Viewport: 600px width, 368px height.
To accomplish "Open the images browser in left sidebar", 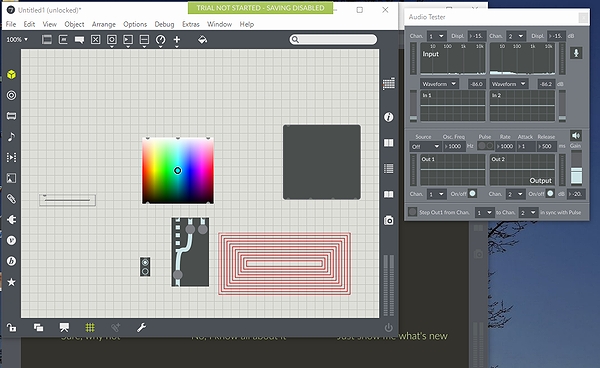I will click(x=11, y=178).
